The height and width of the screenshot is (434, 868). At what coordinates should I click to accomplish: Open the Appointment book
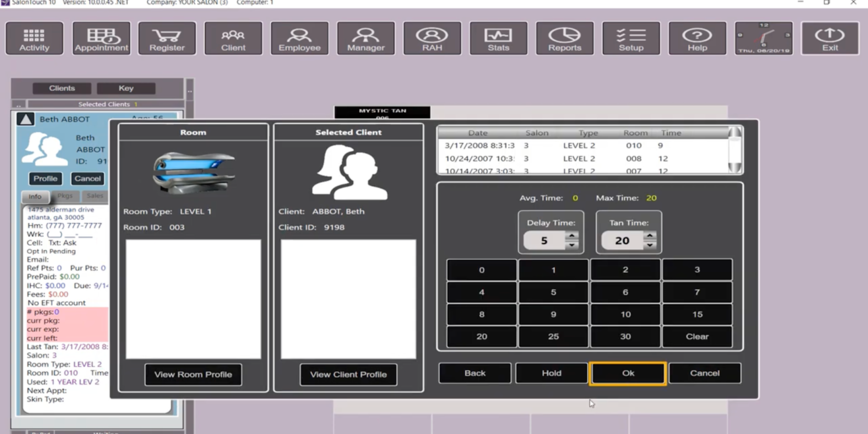click(101, 38)
